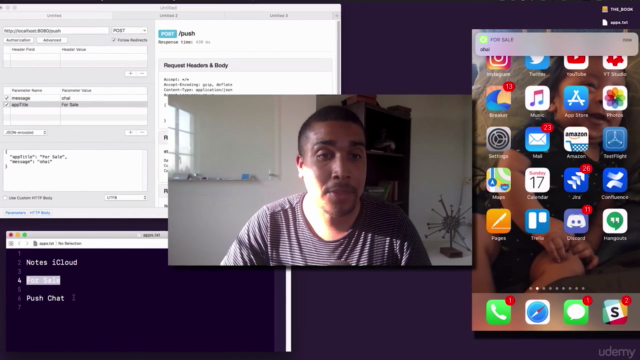Screen dimensions: 640x360
Task: Open the THE_BOOK folder on desktop
Action: [x=617, y=9]
